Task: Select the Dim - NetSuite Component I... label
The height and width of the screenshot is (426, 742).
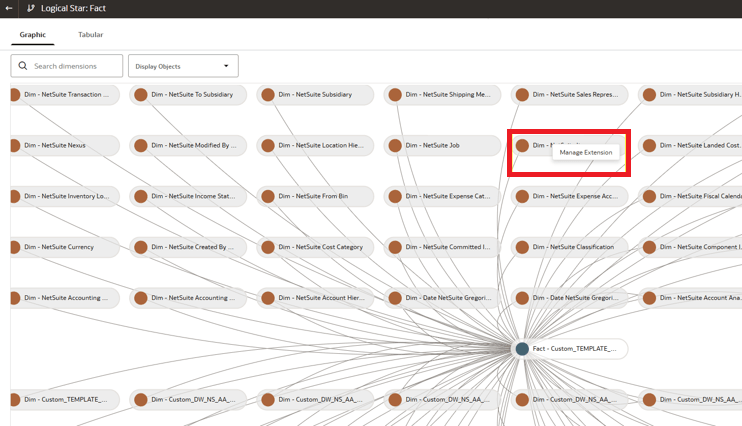Action: click(x=701, y=247)
